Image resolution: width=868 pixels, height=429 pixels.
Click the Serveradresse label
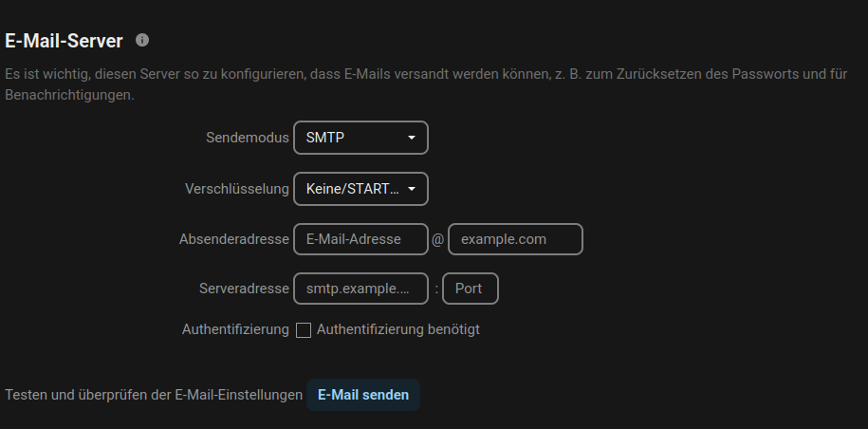[x=244, y=289]
